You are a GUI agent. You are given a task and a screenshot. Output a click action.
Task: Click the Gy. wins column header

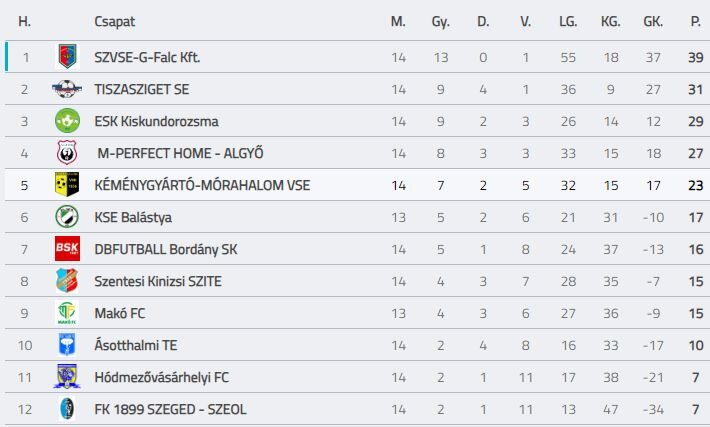click(x=440, y=22)
